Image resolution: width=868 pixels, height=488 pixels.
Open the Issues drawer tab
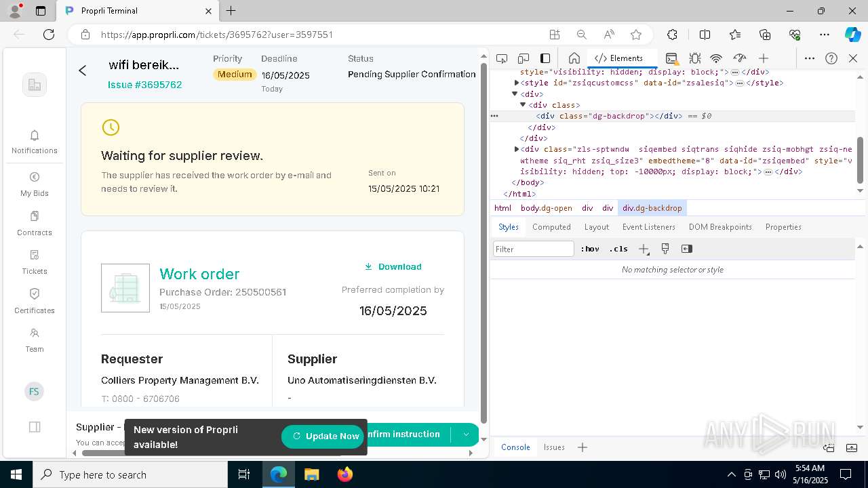click(x=554, y=447)
